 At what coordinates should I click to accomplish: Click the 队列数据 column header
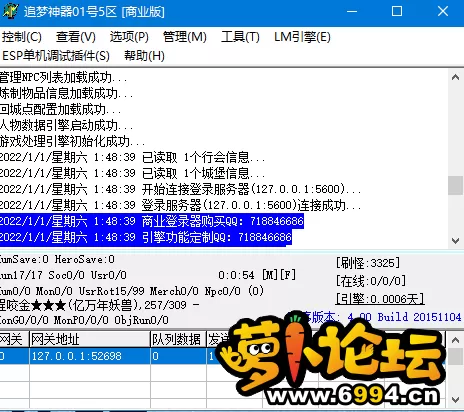(x=178, y=339)
